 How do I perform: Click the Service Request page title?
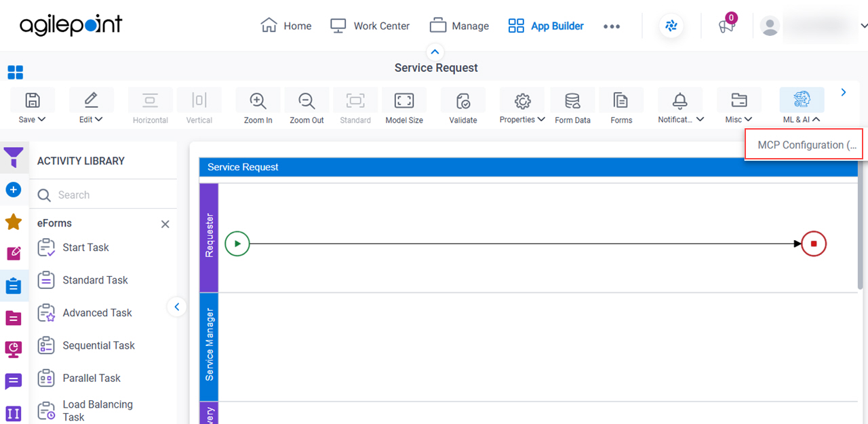point(436,68)
